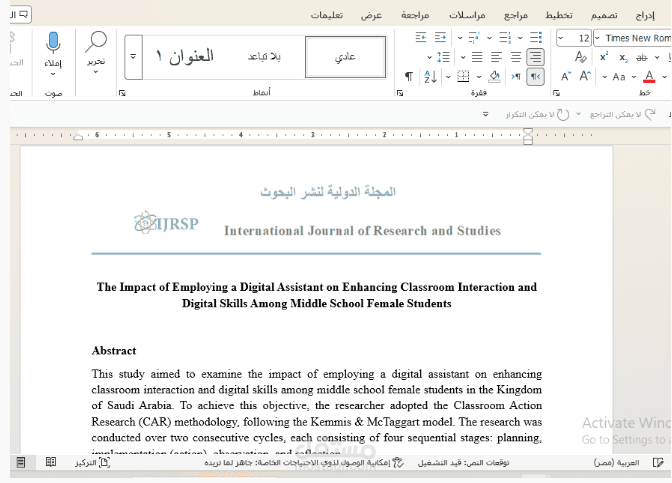
Task: Click the paragraph shading bucket icon
Action: pos(495,77)
